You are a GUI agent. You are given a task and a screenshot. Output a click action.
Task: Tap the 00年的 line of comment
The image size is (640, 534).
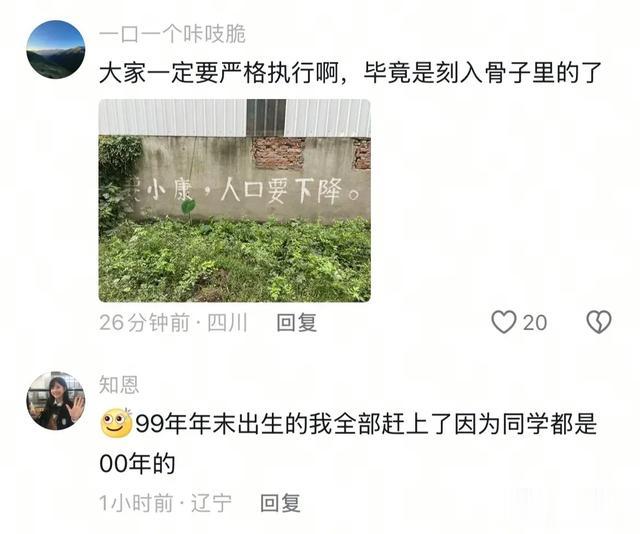[137, 463]
